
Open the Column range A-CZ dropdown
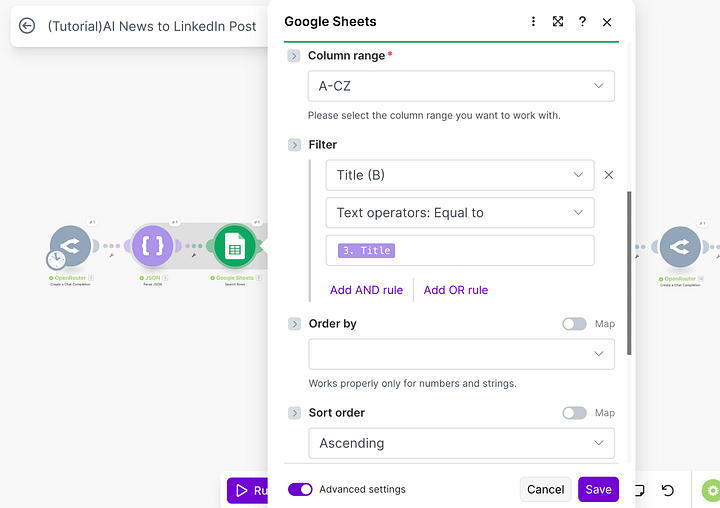[x=461, y=86]
